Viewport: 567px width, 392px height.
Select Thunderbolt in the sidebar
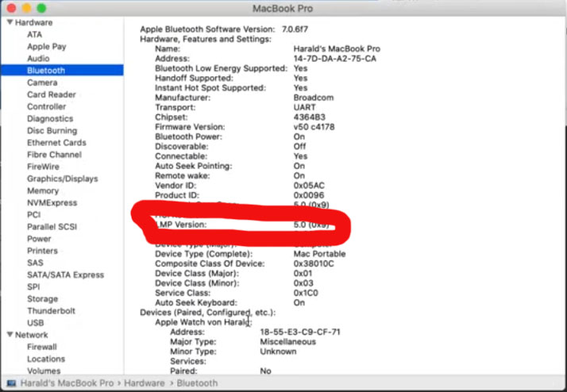[52, 311]
